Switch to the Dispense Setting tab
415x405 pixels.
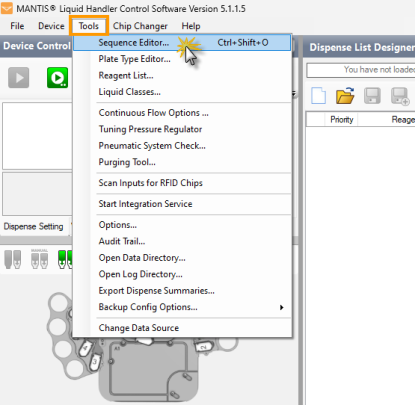point(33,227)
